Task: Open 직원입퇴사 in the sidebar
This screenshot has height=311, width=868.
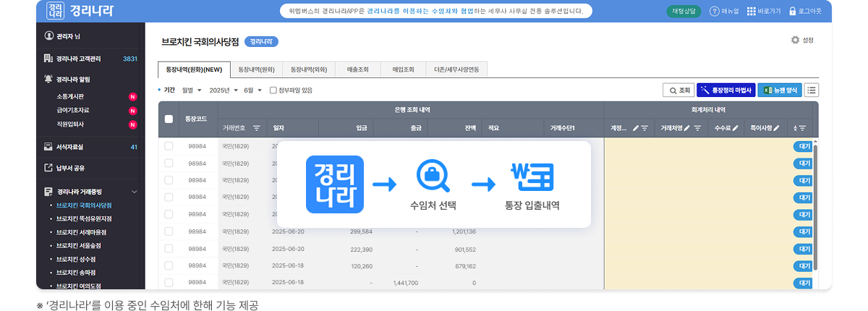Action: (x=70, y=124)
